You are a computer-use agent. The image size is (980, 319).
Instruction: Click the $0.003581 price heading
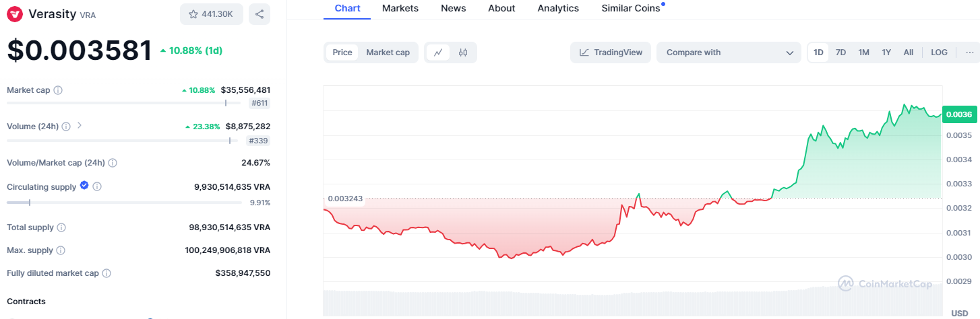click(x=80, y=50)
